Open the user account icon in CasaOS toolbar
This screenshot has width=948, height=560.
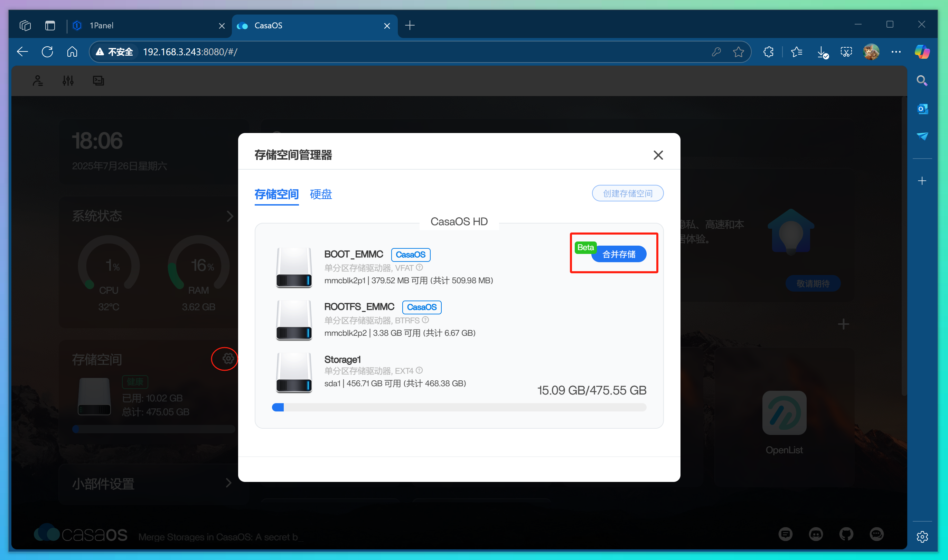tap(38, 80)
